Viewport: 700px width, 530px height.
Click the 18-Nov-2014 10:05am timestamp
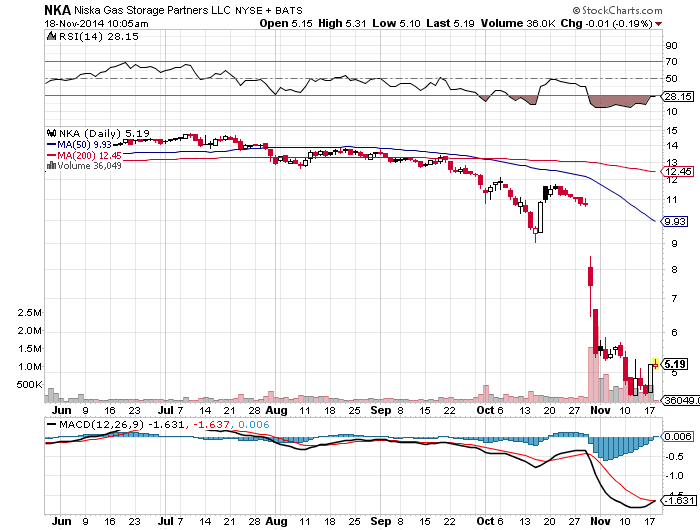pyautogui.click(x=96, y=24)
